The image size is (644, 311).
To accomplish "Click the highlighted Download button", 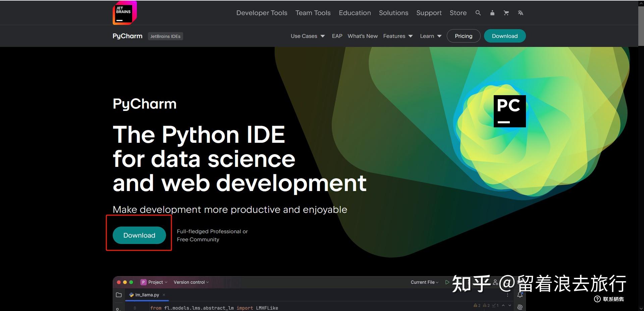I will (139, 235).
